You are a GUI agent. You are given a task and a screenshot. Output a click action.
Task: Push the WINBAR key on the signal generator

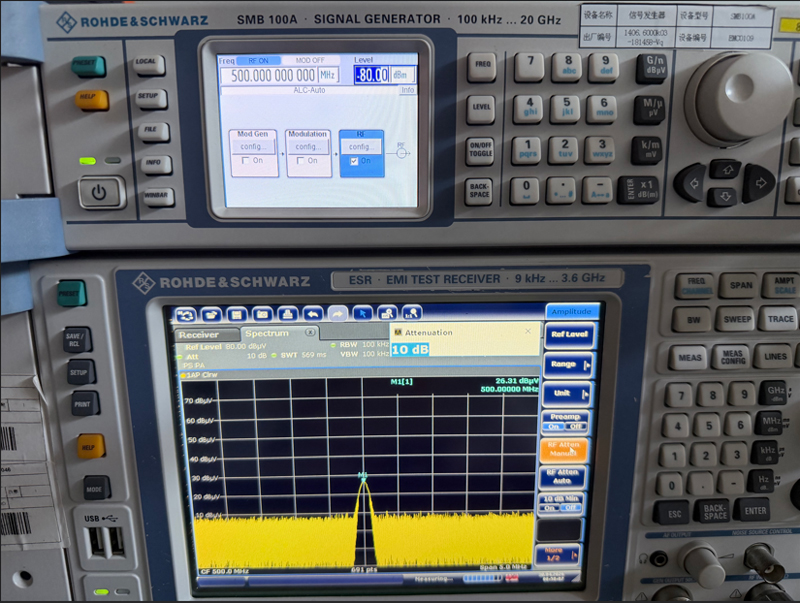158,195
